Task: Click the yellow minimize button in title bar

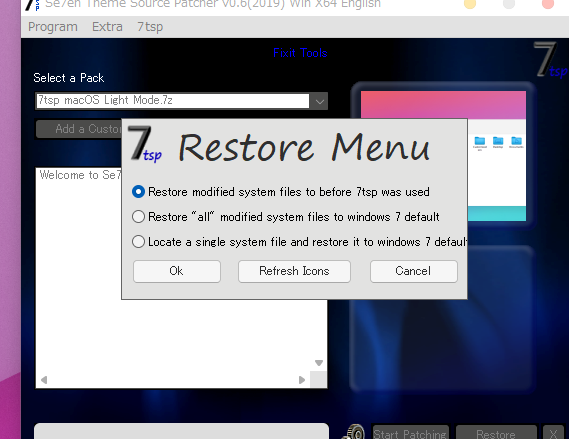Action: (470, 4)
